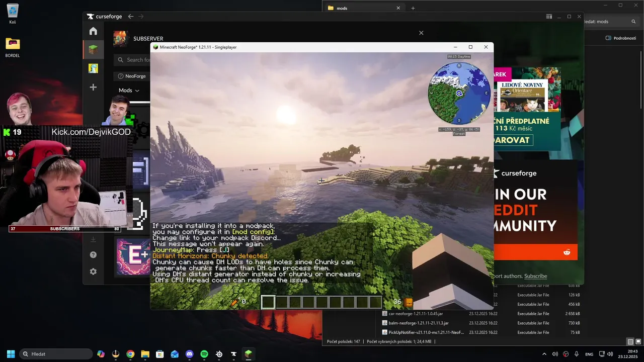Switch File Explorer to large icons view

(x=637, y=342)
